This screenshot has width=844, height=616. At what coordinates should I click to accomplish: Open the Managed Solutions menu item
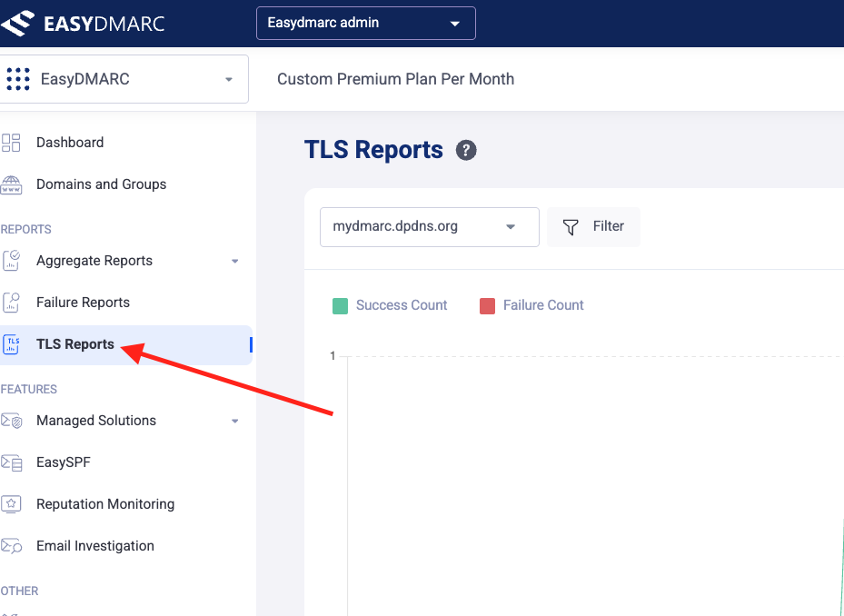click(96, 421)
